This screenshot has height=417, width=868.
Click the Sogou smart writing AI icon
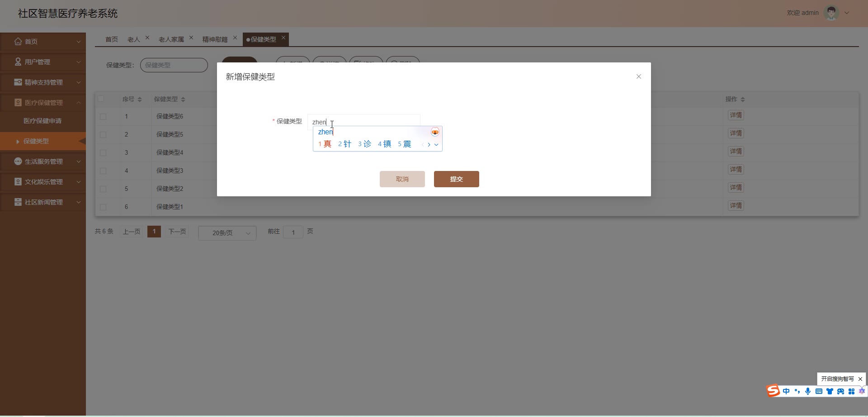862,391
